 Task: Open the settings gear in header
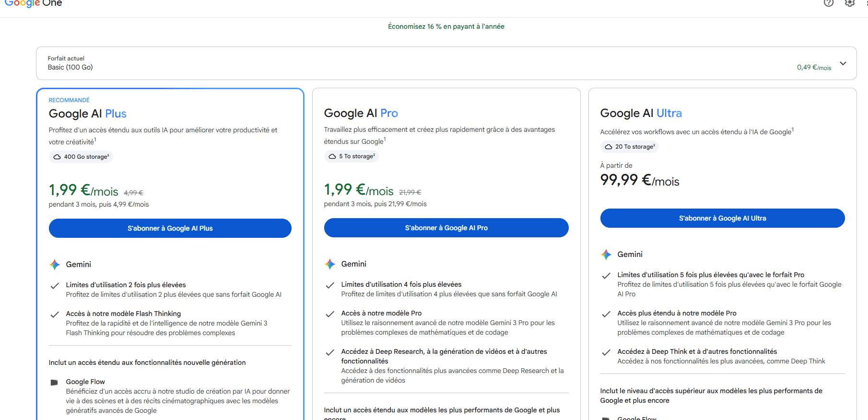point(850,3)
